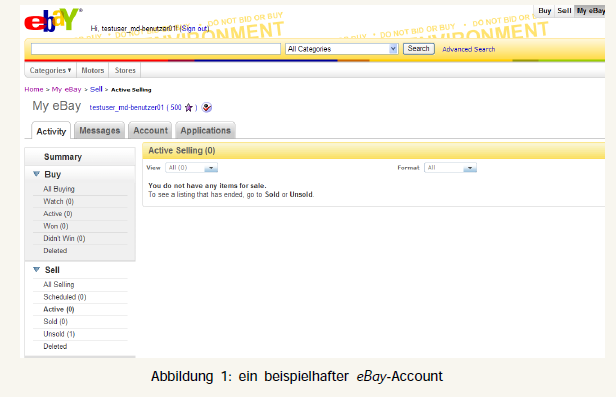Click the eBay logo
616x397 pixels.
[53, 20]
